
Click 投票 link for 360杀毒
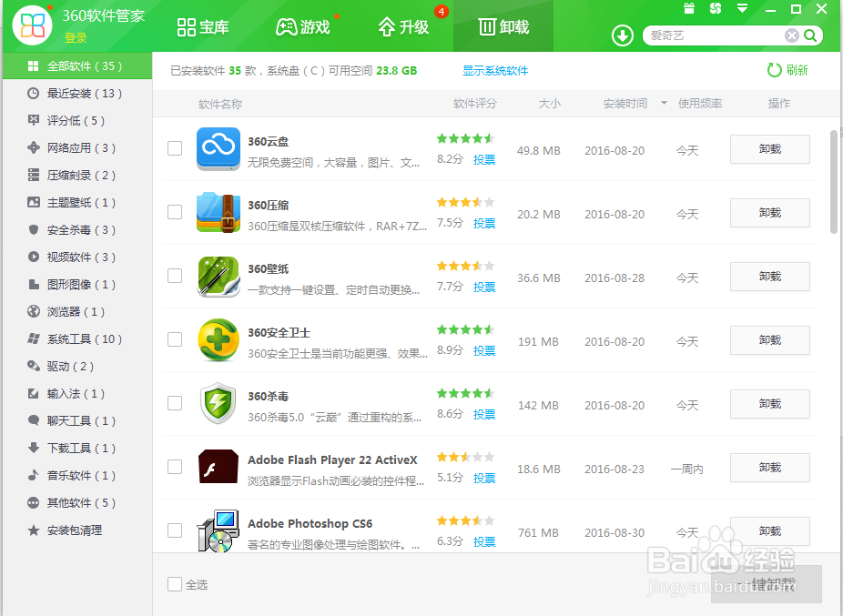(x=484, y=414)
